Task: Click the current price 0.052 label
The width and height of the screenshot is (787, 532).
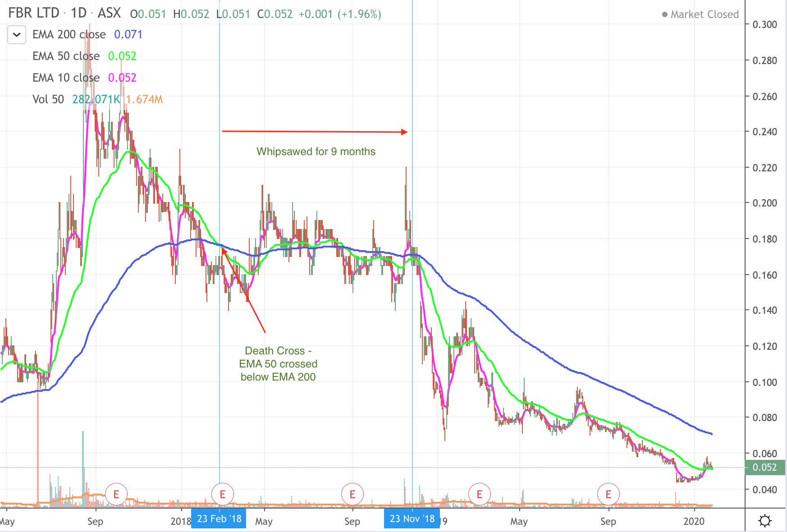Action: pyautogui.click(x=765, y=467)
